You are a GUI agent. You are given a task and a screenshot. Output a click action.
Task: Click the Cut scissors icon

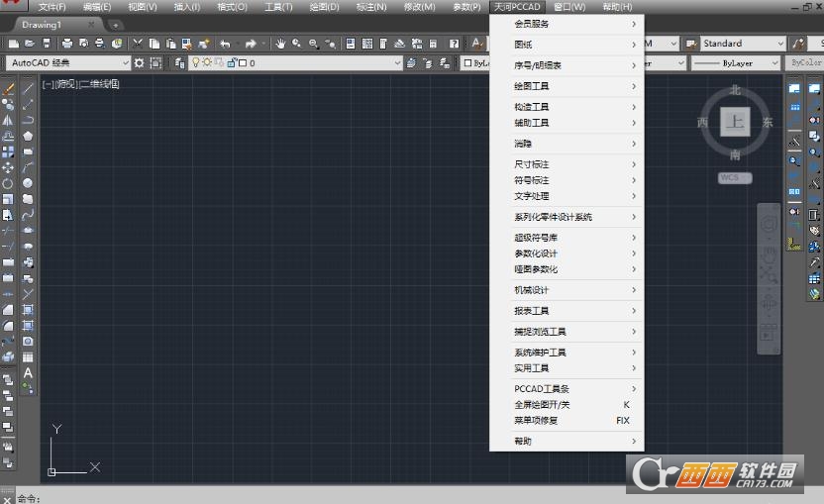coord(138,44)
